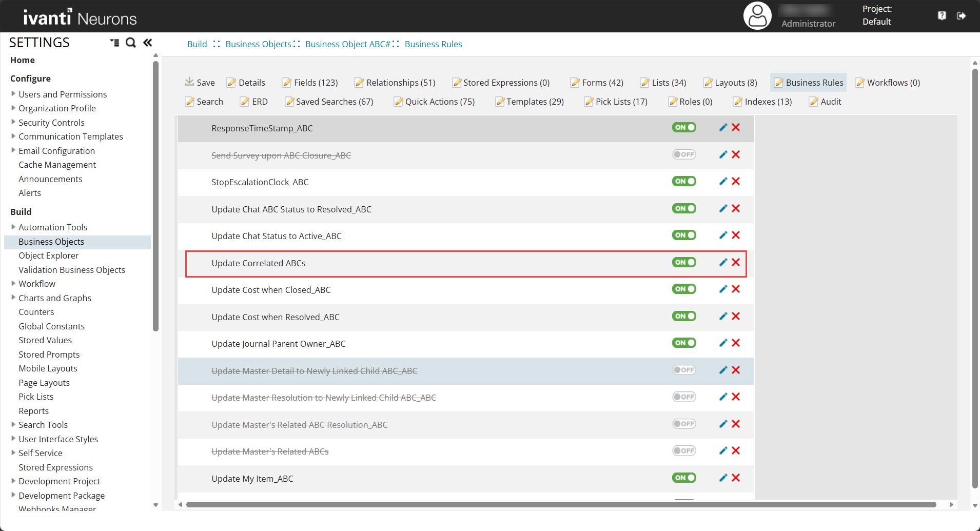Collapse the Settings sidebar with double-chevron icon

[148, 43]
